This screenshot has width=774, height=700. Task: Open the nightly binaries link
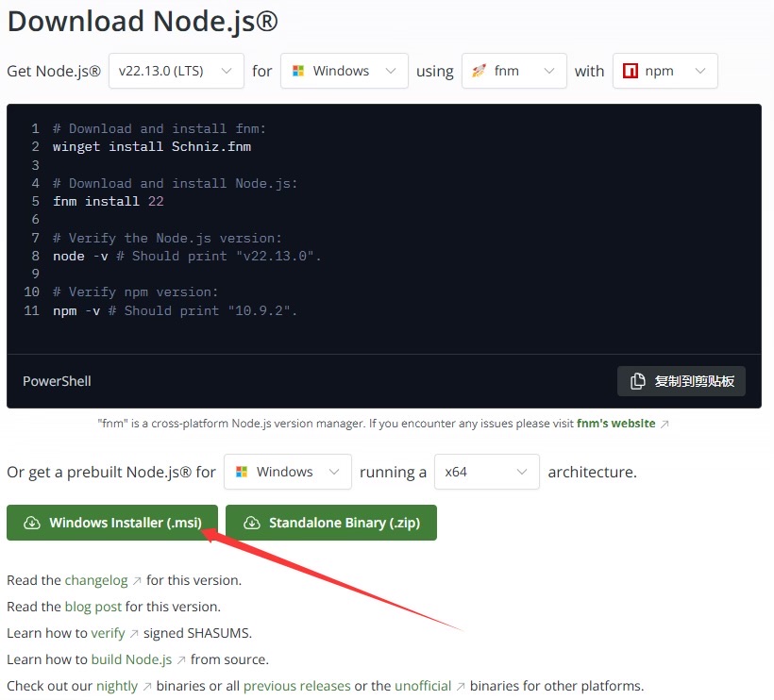tap(117, 686)
